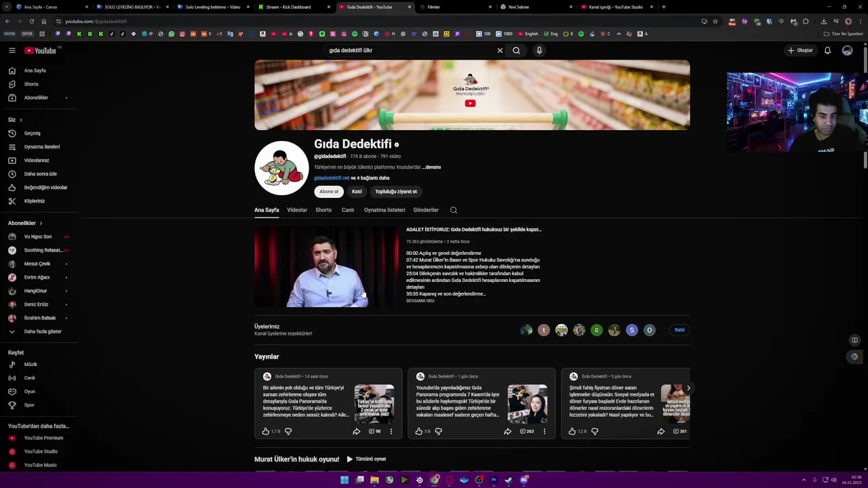The height and width of the screenshot is (488, 868).
Task: Expand the Abonelikler section heading
Action: 25,223
